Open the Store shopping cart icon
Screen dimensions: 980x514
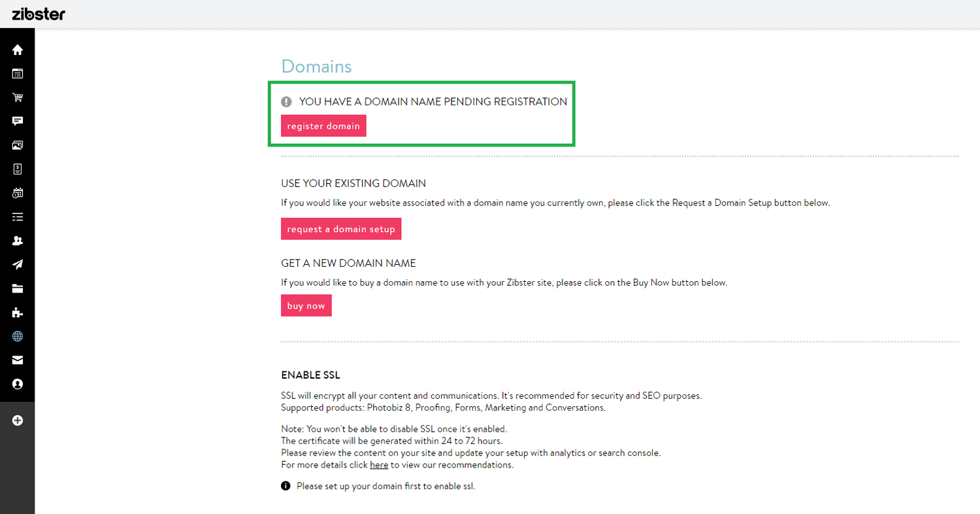17,97
